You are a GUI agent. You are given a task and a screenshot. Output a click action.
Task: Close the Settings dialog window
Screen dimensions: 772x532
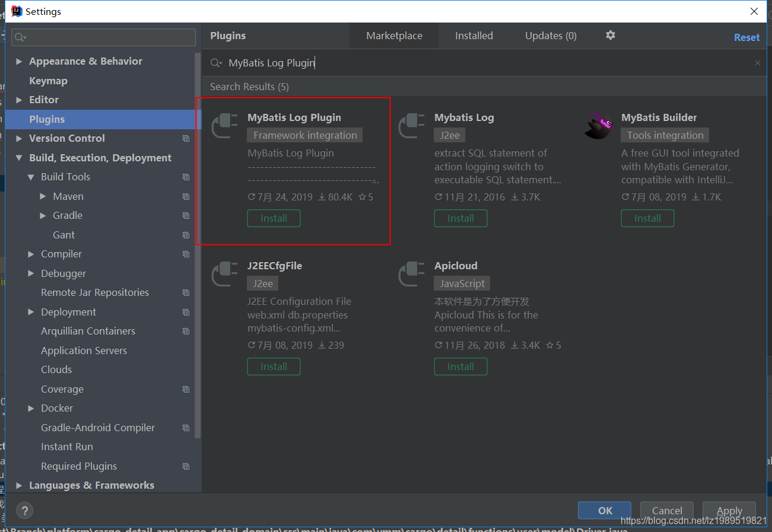754,11
